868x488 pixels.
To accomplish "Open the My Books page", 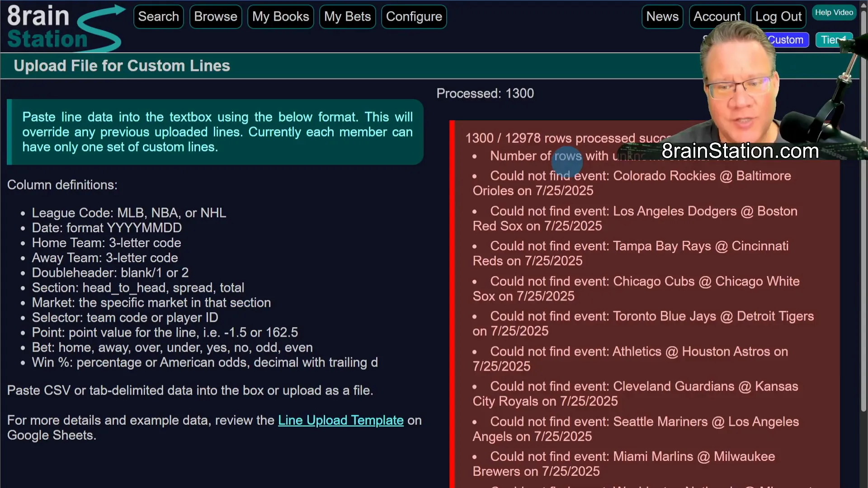I will tap(280, 17).
